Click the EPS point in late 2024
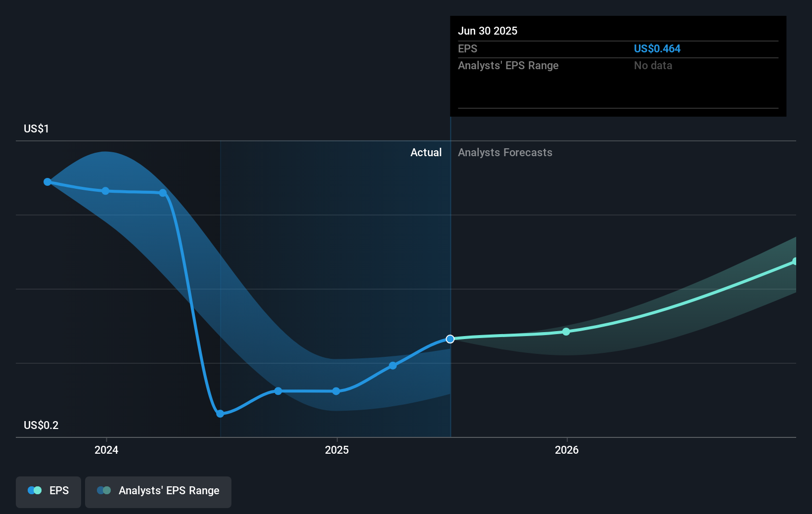This screenshot has width=812, height=514. (x=278, y=391)
